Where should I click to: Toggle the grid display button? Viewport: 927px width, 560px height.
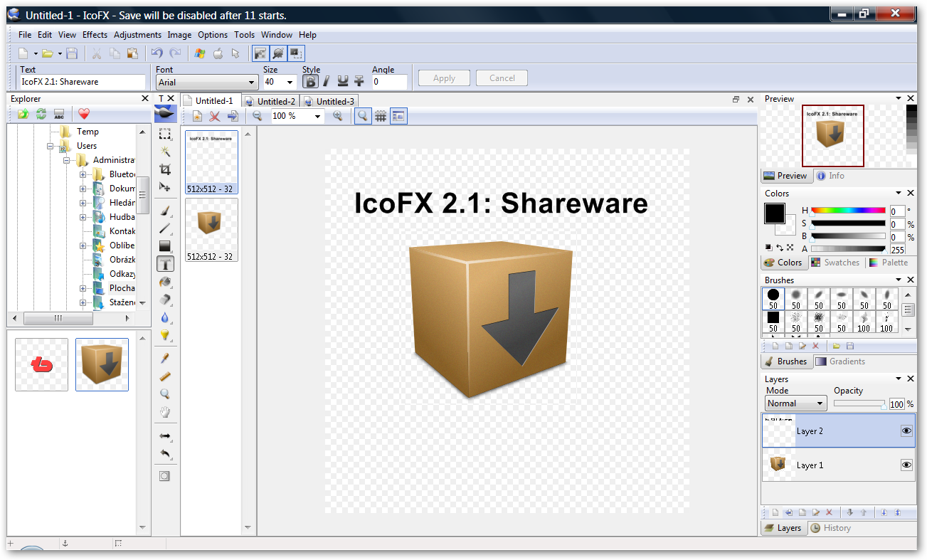coord(381,116)
